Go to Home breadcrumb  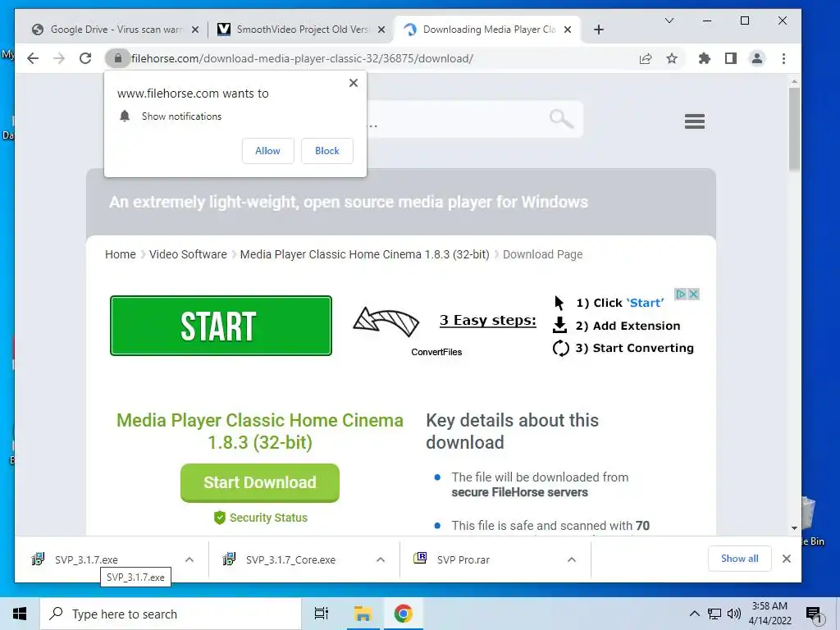tap(121, 254)
